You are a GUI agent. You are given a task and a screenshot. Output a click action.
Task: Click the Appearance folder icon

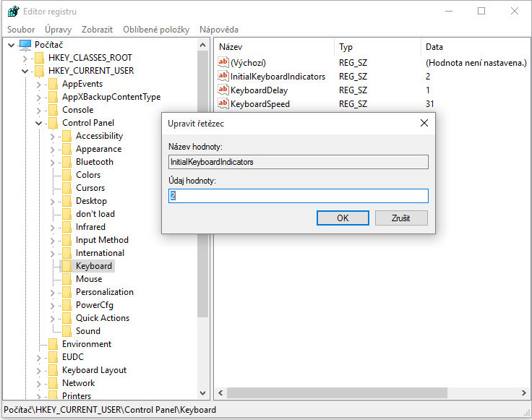66,149
